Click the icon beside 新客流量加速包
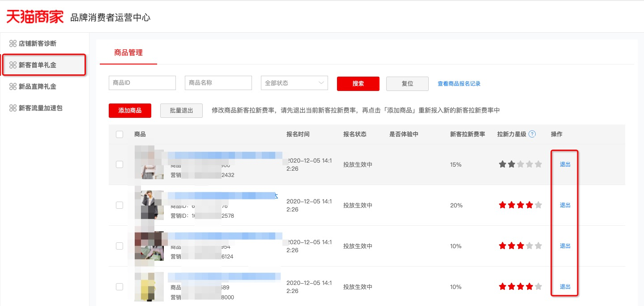Image resolution: width=644 pixels, height=306 pixels. 13,108
